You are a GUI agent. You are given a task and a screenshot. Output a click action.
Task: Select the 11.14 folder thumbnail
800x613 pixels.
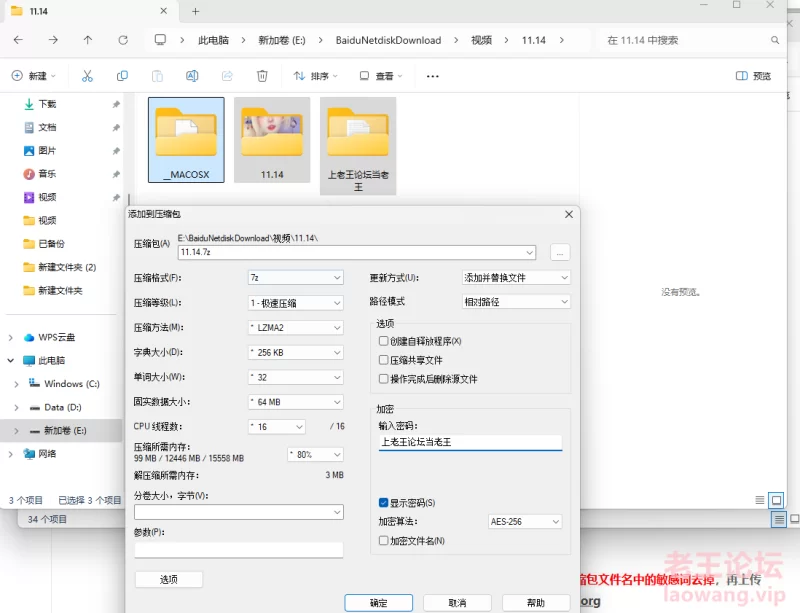272,140
